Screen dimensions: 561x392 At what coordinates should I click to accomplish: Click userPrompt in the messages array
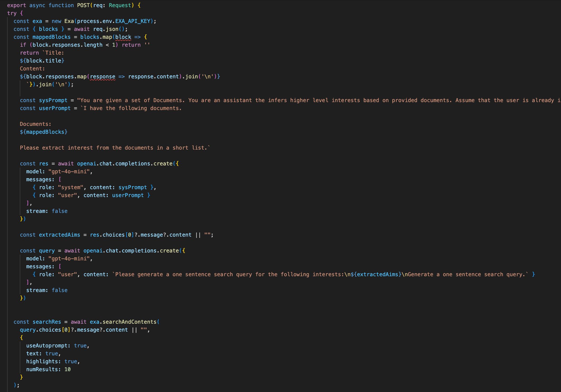tap(128, 195)
